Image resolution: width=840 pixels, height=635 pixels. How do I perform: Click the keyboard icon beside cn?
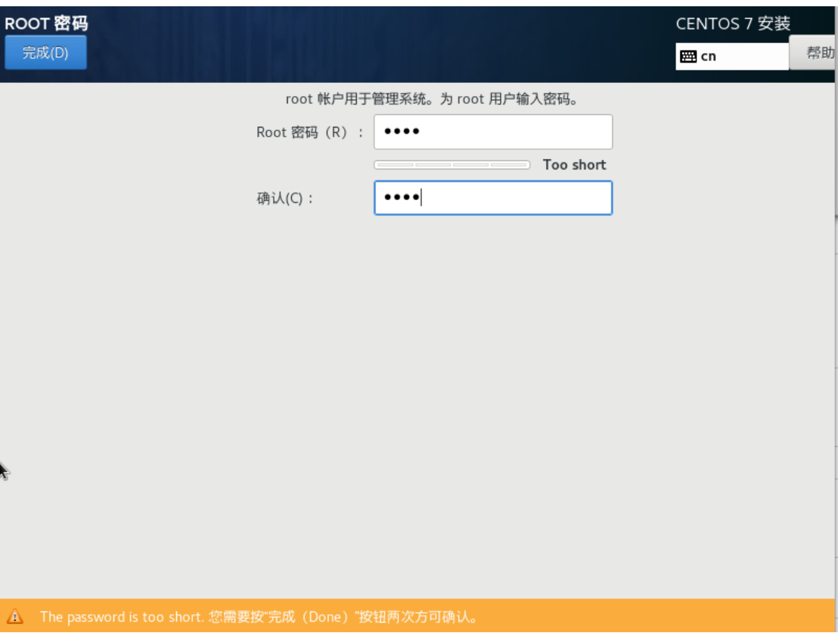point(688,57)
